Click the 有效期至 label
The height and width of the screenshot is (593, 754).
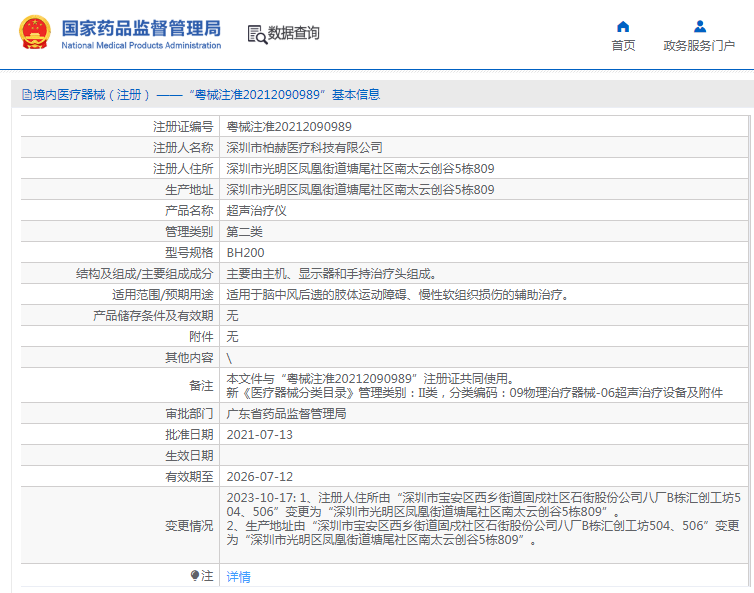coord(189,477)
